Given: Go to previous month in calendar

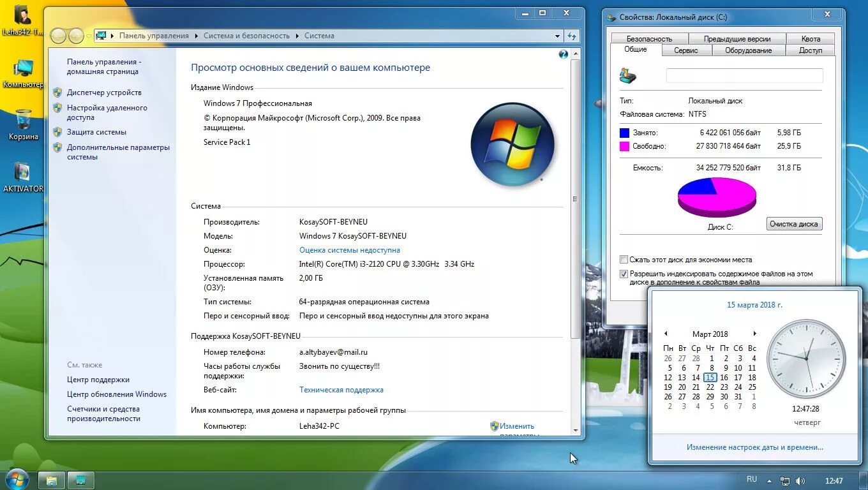Looking at the screenshot, I should [666, 334].
